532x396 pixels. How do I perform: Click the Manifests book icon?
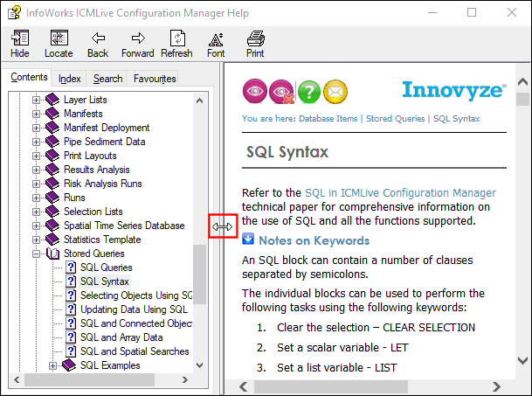pyautogui.click(x=52, y=114)
